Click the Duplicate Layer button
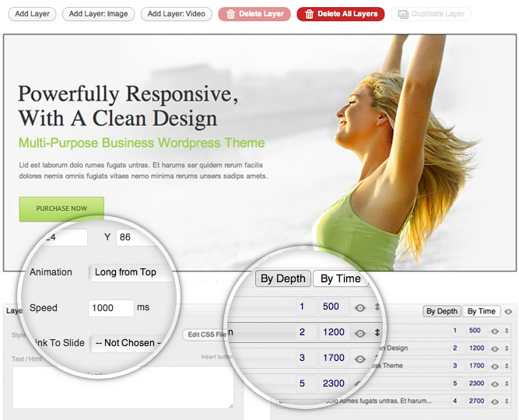The image size is (519, 420). (431, 14)
